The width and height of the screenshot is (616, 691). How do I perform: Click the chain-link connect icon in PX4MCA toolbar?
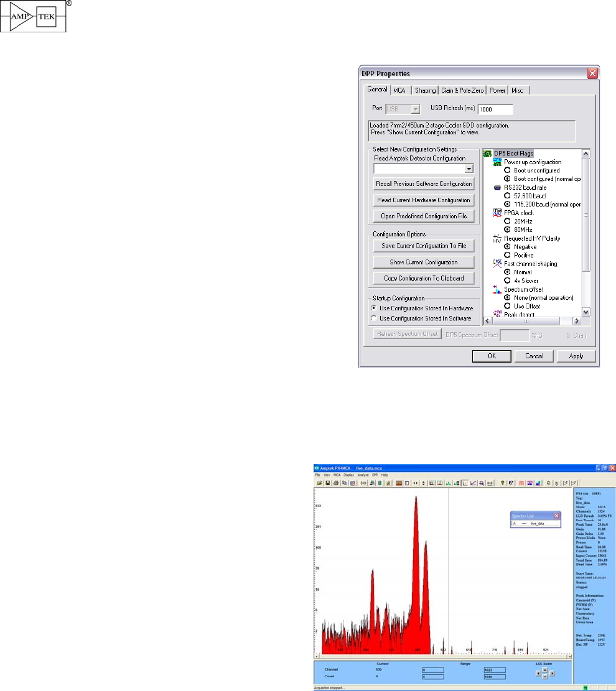click(x=363, y=483)
